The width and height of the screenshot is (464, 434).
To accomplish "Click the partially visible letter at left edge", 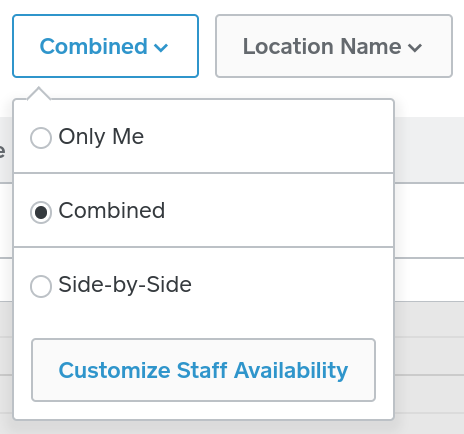I will [x=2, y=151].
